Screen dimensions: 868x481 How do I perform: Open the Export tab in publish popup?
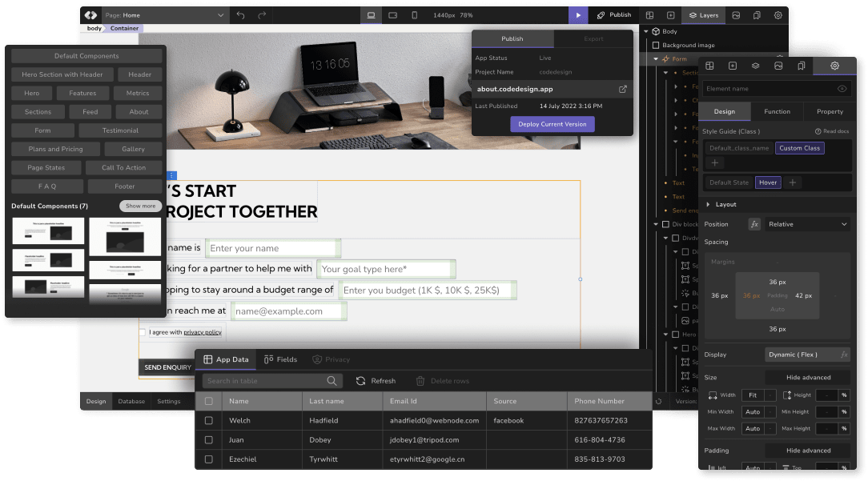click(593, 38)
